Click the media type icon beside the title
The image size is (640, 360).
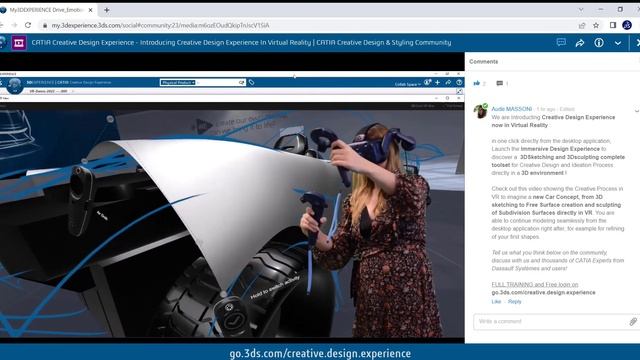[18, 42]
